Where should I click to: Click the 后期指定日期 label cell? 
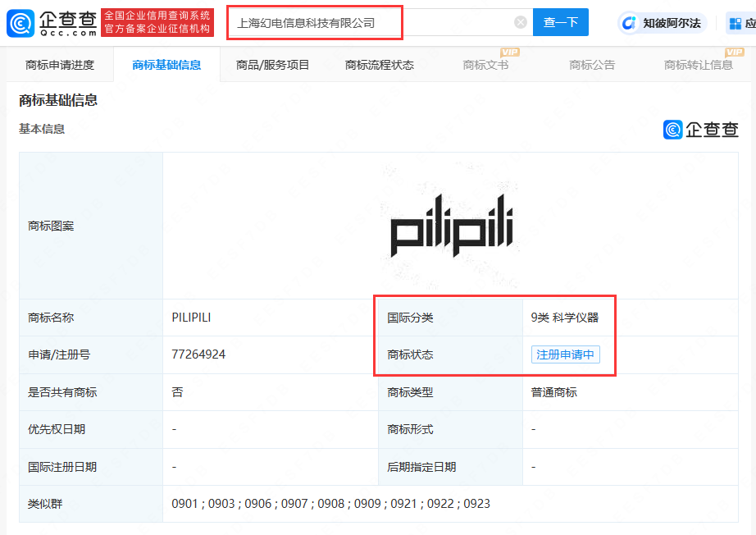click(x=450, y=467)
